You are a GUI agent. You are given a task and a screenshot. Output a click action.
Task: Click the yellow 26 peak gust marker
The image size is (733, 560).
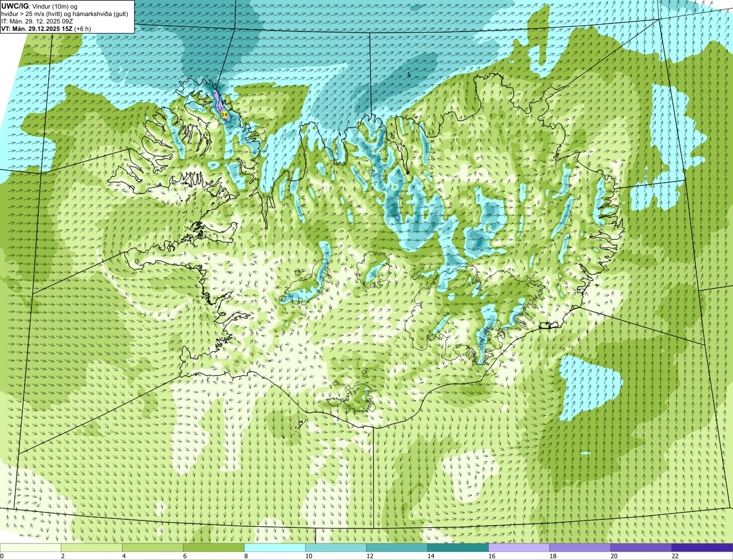[x=224, y=115]
